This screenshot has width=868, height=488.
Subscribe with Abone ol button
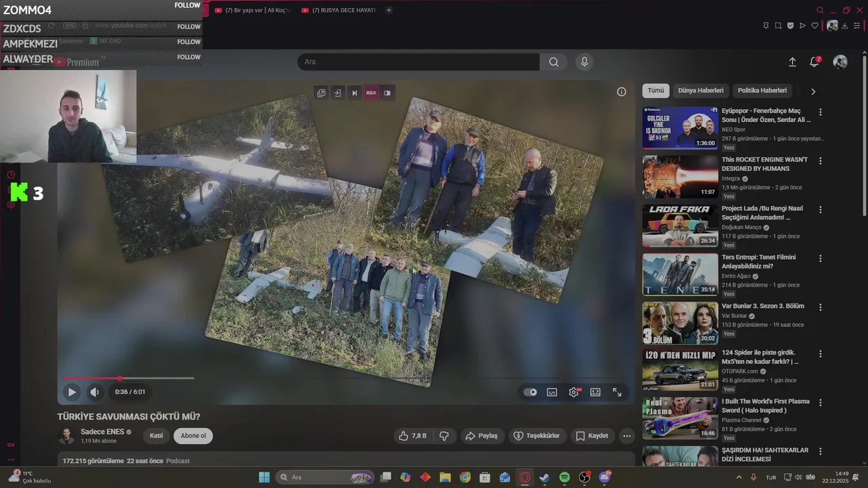pos(193,436)
